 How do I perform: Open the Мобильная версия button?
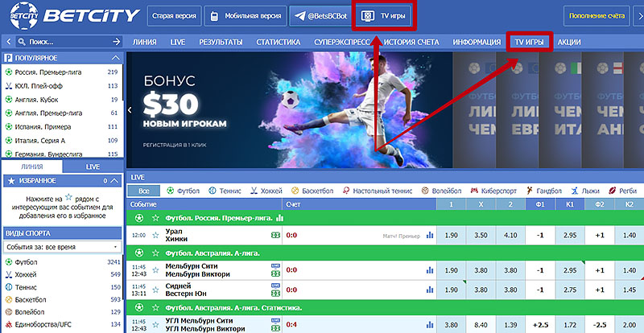246,16
